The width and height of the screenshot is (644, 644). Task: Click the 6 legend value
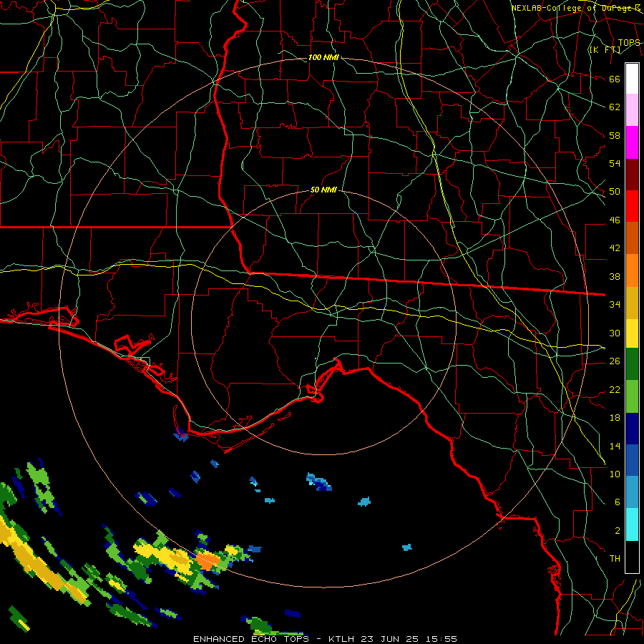click(617, 502)
